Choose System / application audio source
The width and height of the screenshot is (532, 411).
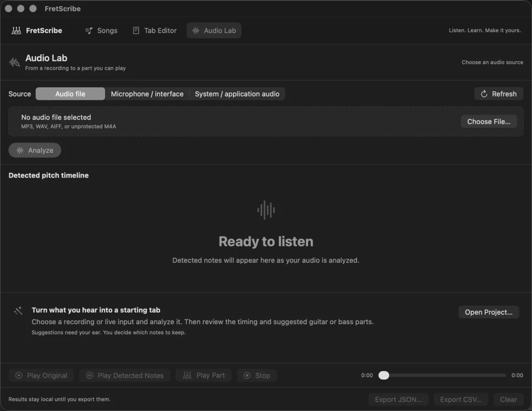tap(237, 94)
